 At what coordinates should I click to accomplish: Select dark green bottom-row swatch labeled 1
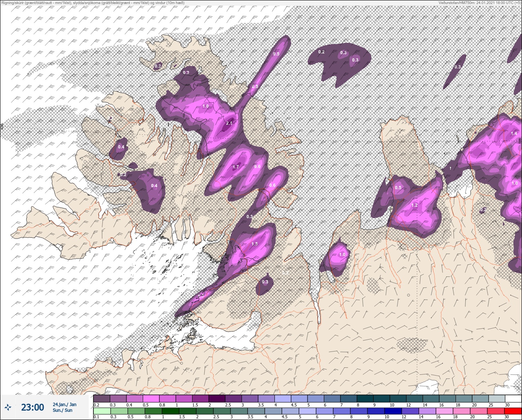point(170,411)
